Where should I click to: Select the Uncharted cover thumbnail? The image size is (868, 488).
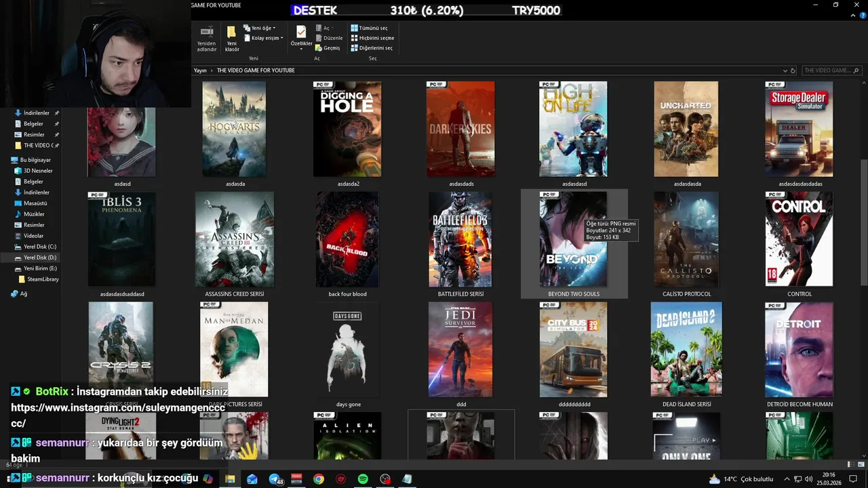click(686, 129)
